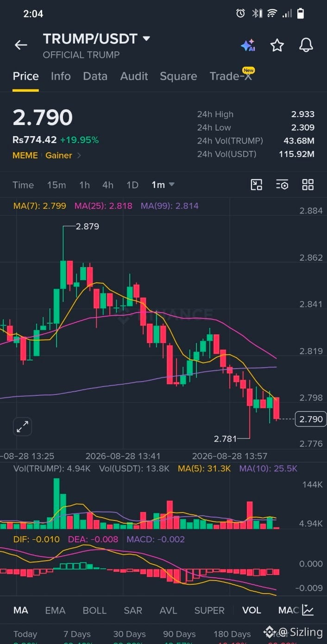
Task: Toggle the EMA indicator
Action: [x=55, y=610]
